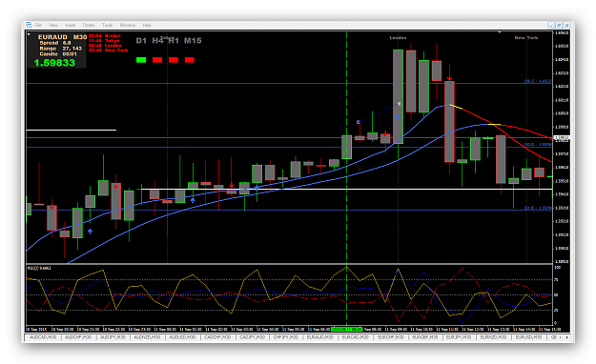Click the EURAUD symbol label
Viewport: 596px width, 364px height.
pos(52,37)
